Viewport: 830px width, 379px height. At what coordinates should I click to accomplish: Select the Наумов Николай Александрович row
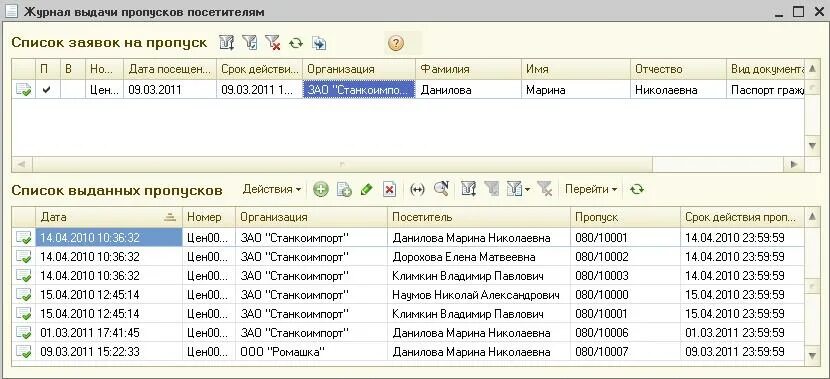click(x=409, y=295)
